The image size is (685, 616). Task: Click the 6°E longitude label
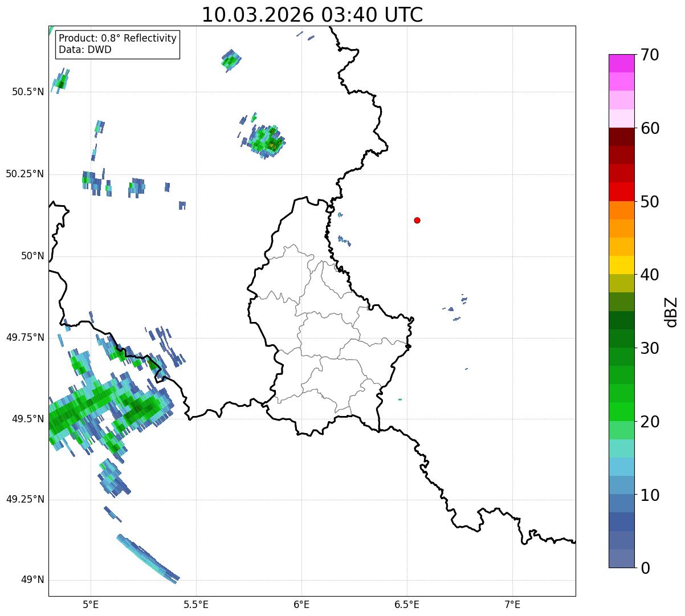pos(301,604)
